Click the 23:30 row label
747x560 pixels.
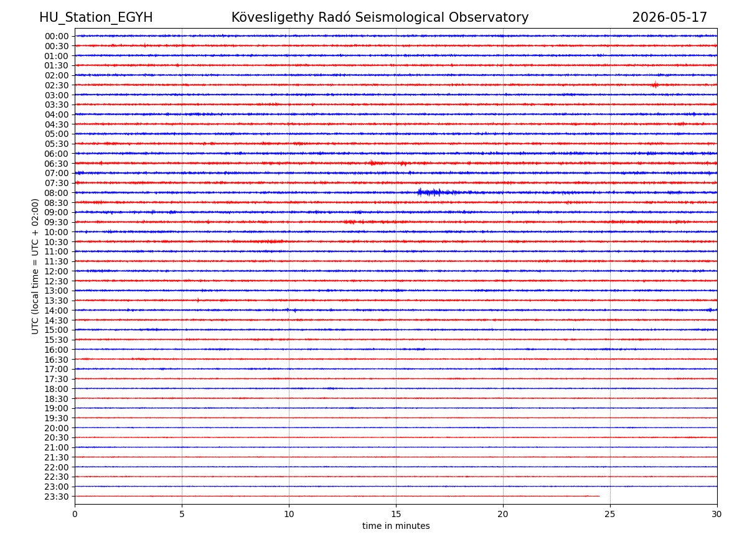coord(56,497)
